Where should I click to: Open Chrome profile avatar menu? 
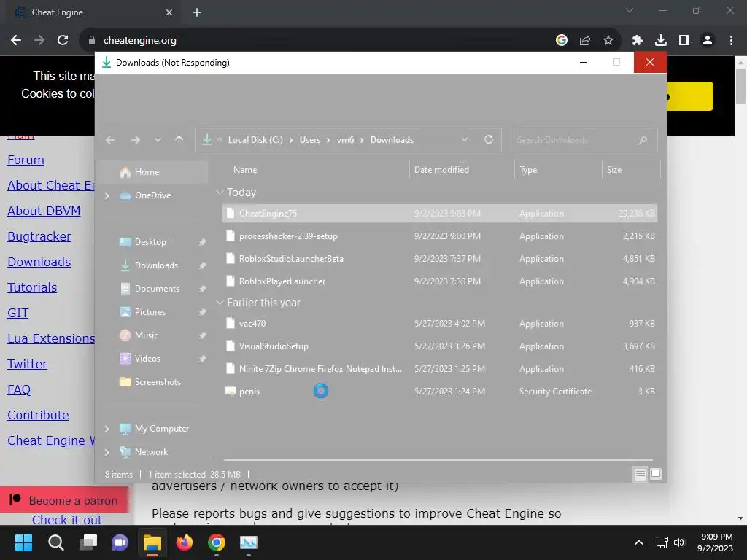click(x=708, y=41)
